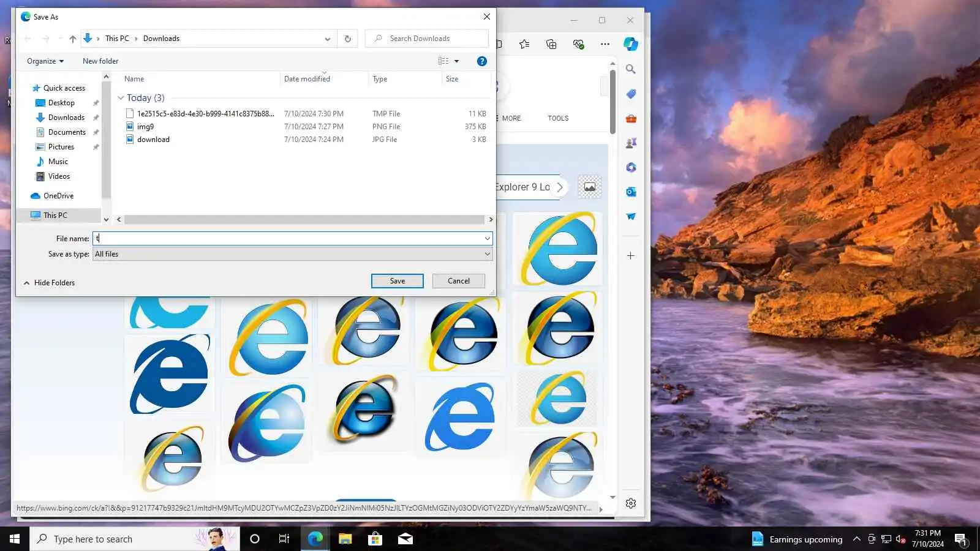Add an app to Edge sidebar
This screenshot has width=980, height=551.
pos(631,256)
